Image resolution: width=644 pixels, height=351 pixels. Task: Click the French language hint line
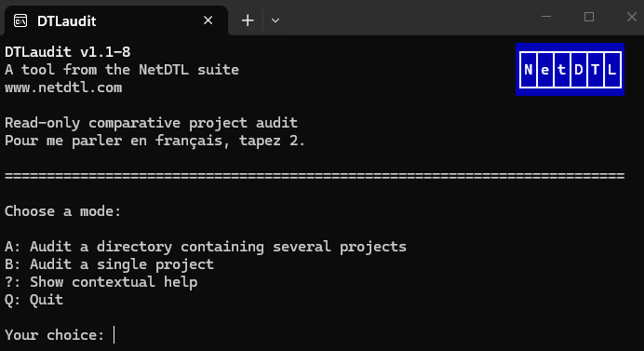tap(154, 141)
